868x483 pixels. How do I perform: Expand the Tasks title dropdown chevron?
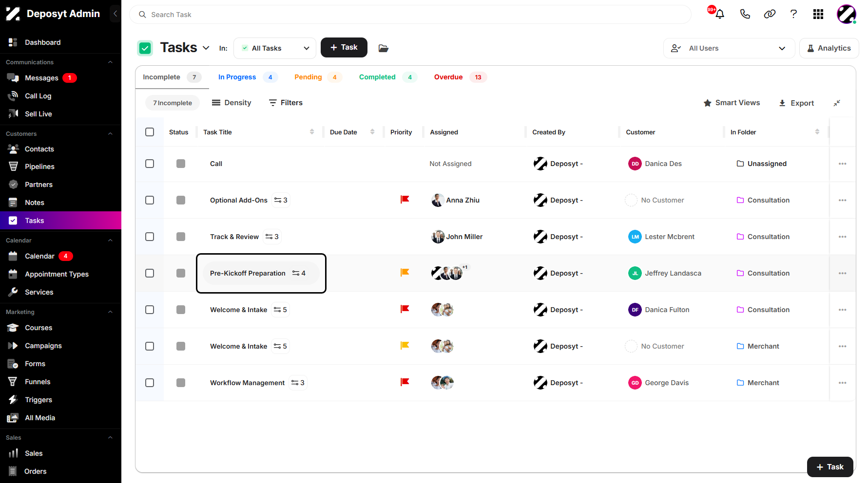tap(206, 48)
